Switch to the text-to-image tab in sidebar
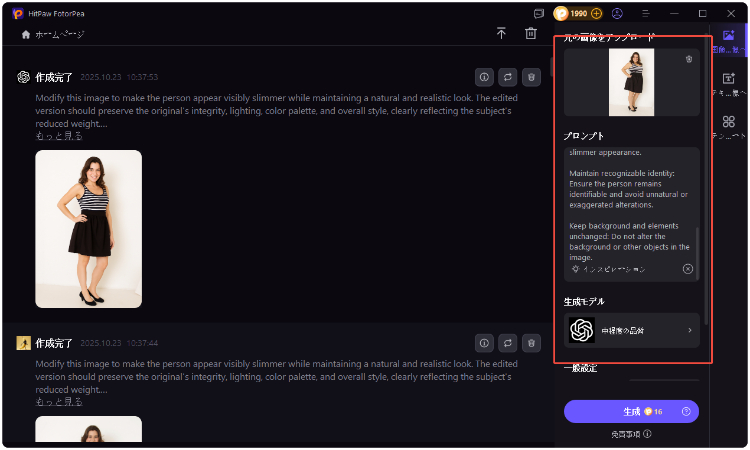750x450 pixels. click(x=729, y=84)
